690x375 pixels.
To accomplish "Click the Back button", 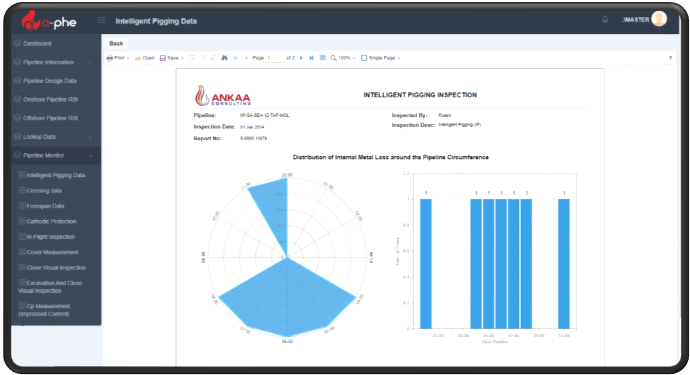I will click(x=116, y=44).
